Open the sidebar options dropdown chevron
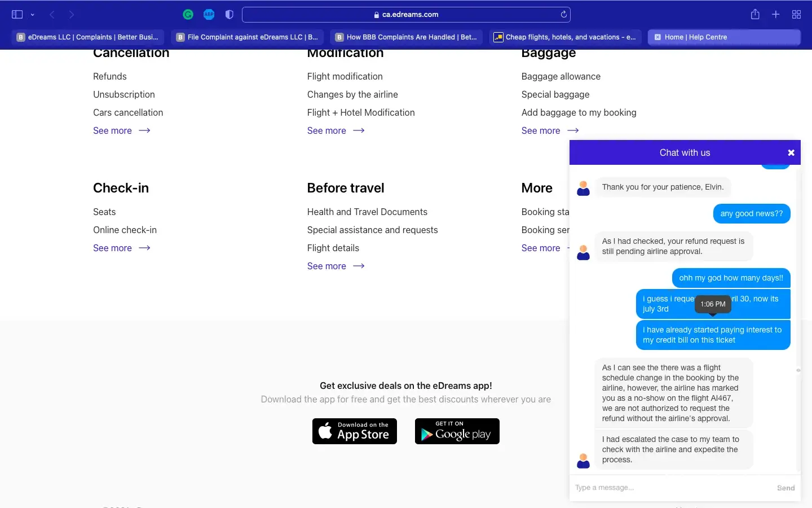Image resolution: width=812 pixels, height=508 pixels. pyautogui.click(x=33, y=15)
